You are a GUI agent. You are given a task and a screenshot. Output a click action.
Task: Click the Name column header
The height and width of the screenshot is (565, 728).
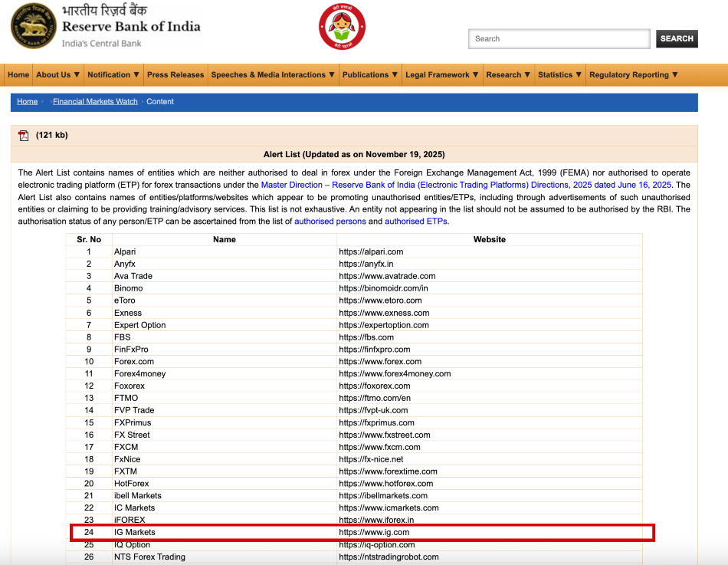[x=225, y=239]
